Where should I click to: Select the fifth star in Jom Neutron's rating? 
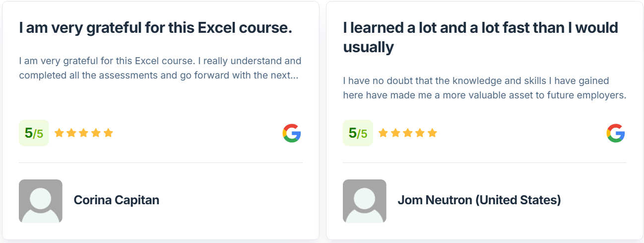[432, 133]
